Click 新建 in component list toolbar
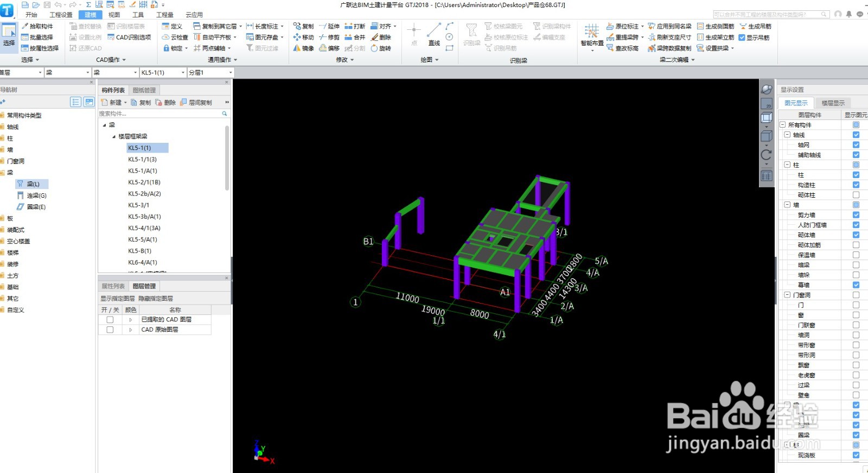 [x=112, y=102]
